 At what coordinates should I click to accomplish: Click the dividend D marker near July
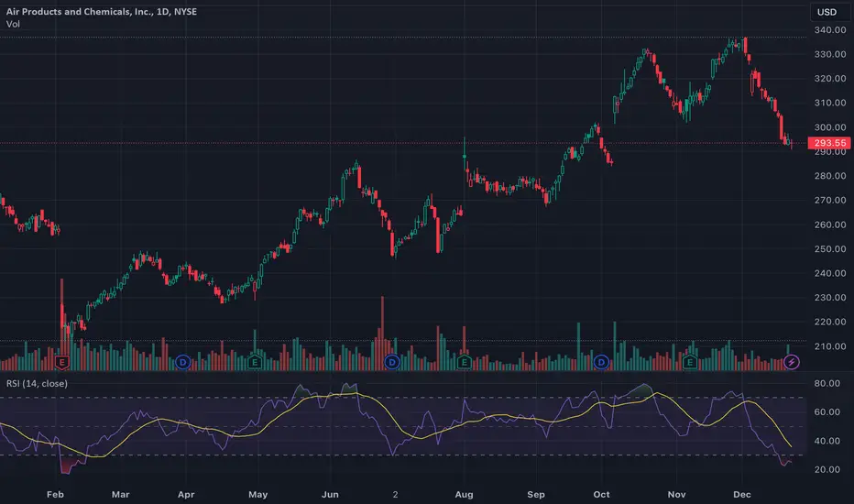(392, 362)
